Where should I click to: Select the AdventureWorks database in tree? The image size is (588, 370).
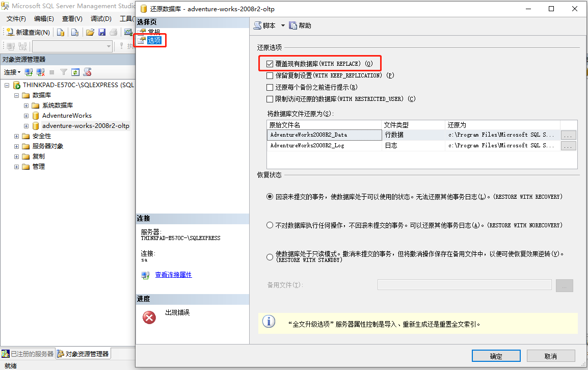point(67,116)
